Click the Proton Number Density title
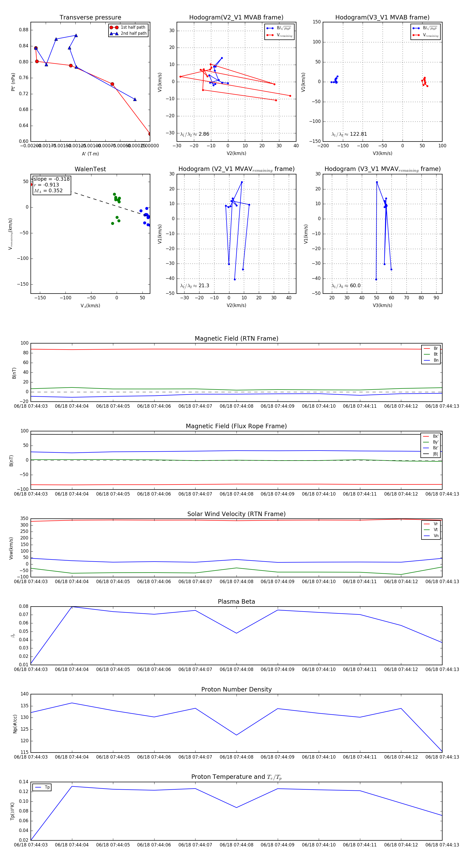 pos(236,689)
